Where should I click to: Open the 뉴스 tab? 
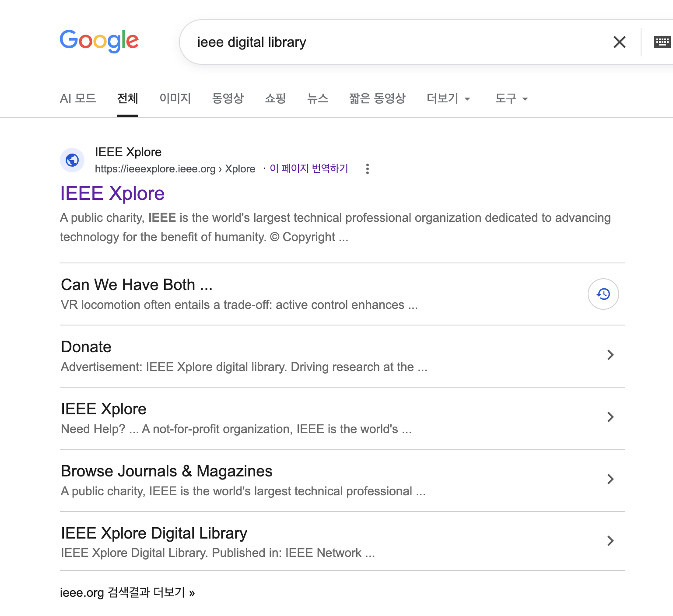(x=318, y=98)
